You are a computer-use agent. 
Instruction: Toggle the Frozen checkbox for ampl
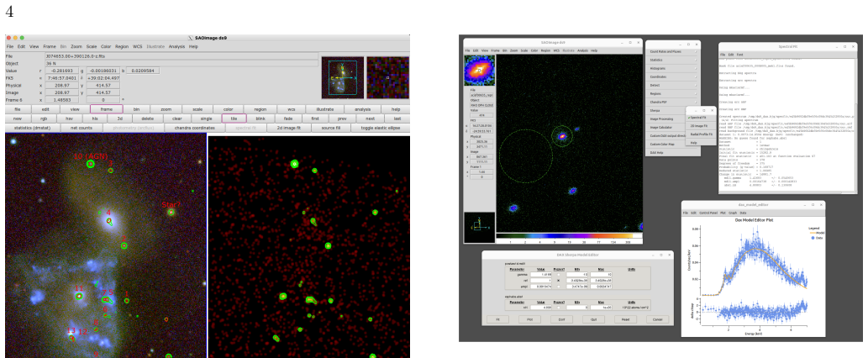click(559, 287)
